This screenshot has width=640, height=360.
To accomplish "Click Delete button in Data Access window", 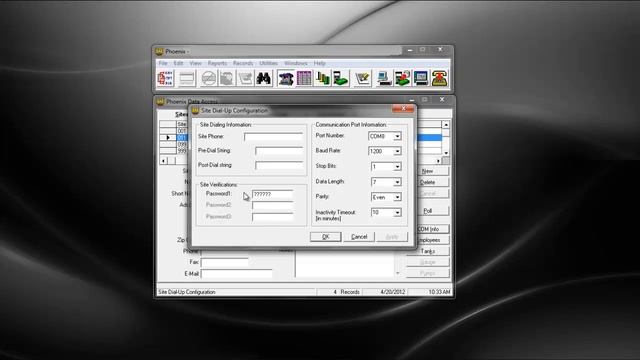I will point(427,182).
